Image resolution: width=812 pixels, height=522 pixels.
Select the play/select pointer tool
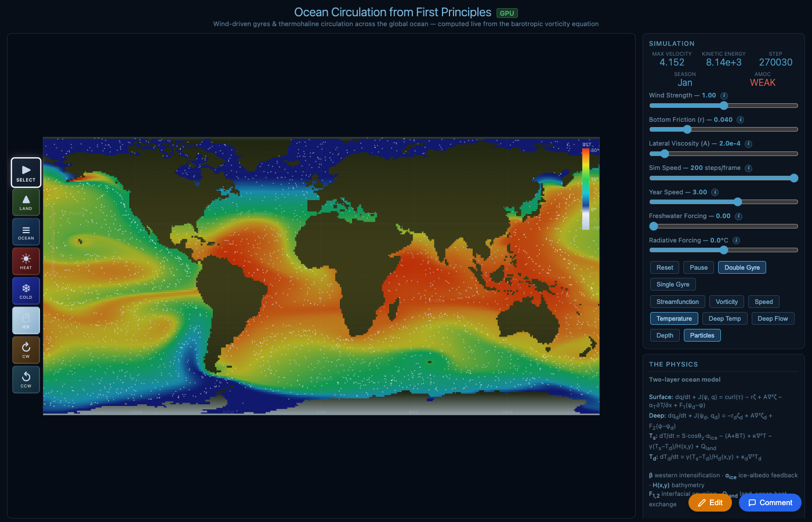point(26,172)
